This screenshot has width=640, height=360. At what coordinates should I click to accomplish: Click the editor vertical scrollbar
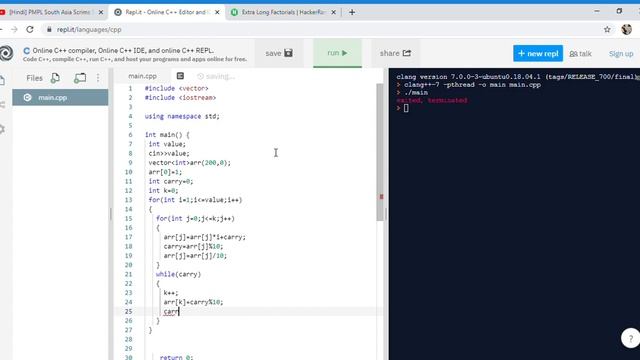pyautogui.click(x=380, y=152)
